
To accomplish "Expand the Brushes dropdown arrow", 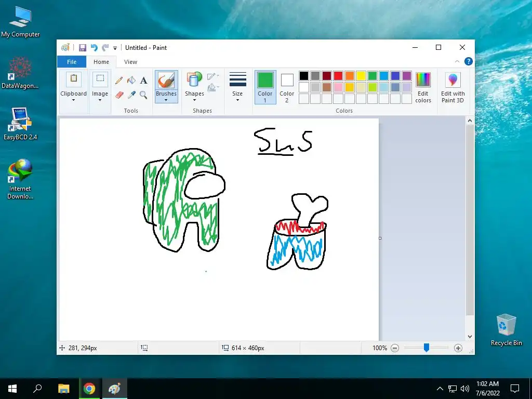I will pyautogui.click(x=166, y=100).
